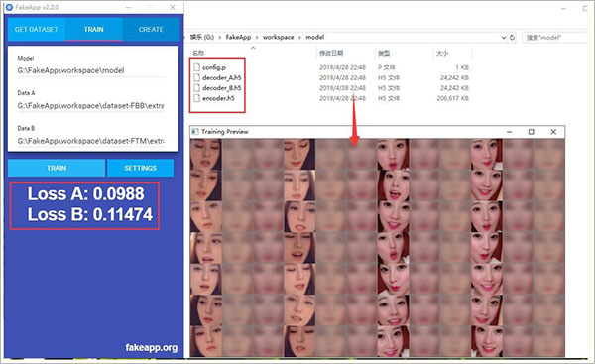Click the fakeapp.org link

pos(152,347)
